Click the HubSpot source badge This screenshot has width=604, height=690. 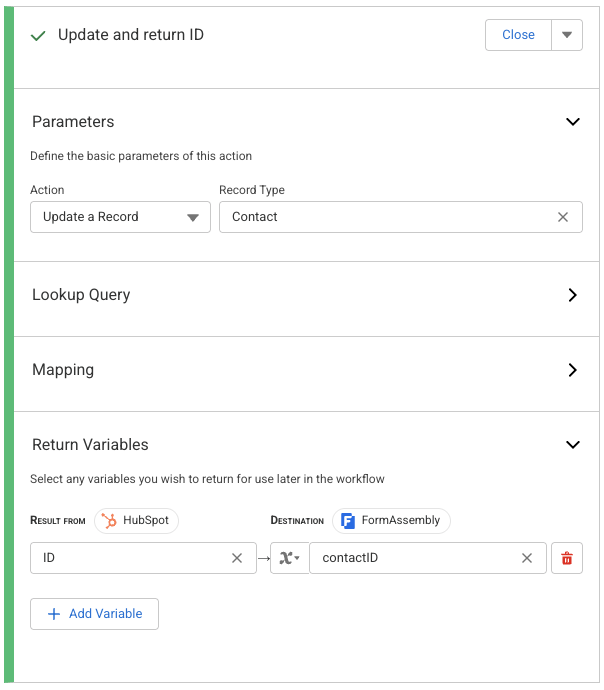click(137, 521)
